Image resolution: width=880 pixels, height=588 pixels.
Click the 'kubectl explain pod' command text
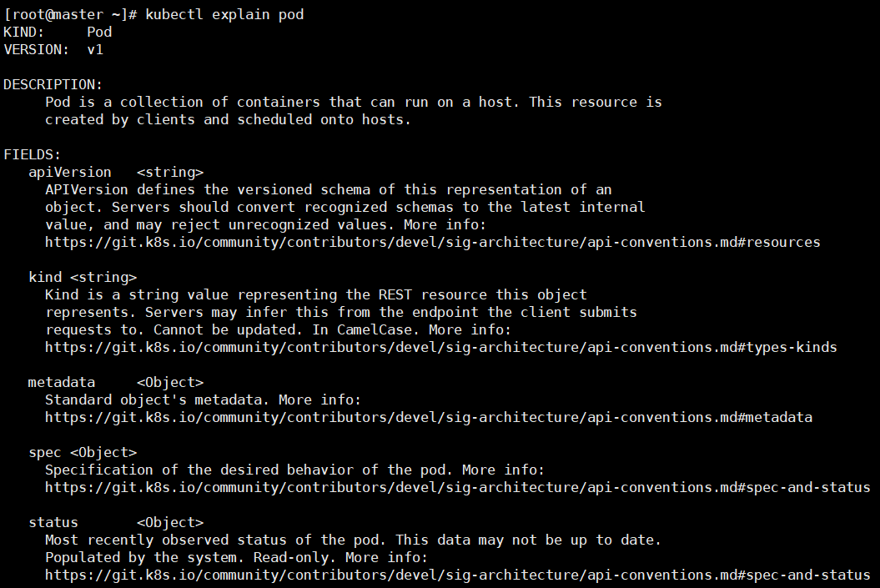point(224,14)
